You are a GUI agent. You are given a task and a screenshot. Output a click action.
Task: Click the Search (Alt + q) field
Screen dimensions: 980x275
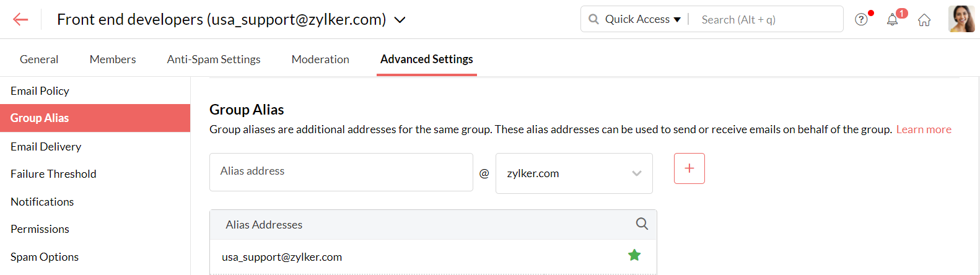768,20
